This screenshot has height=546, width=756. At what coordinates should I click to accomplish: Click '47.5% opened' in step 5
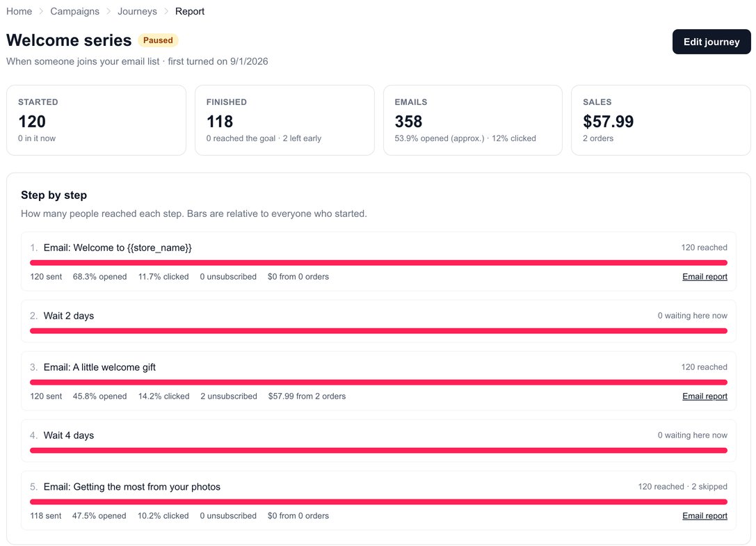tap(99, 515)
